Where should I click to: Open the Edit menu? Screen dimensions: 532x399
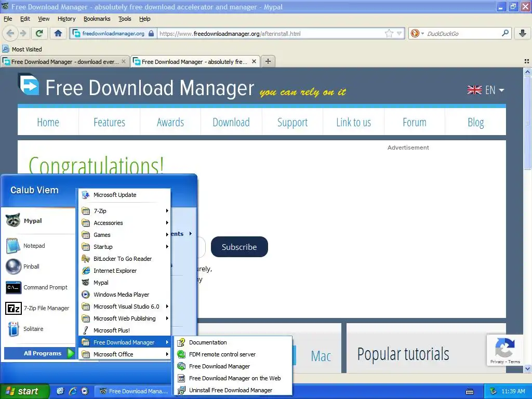coord(25,19)
